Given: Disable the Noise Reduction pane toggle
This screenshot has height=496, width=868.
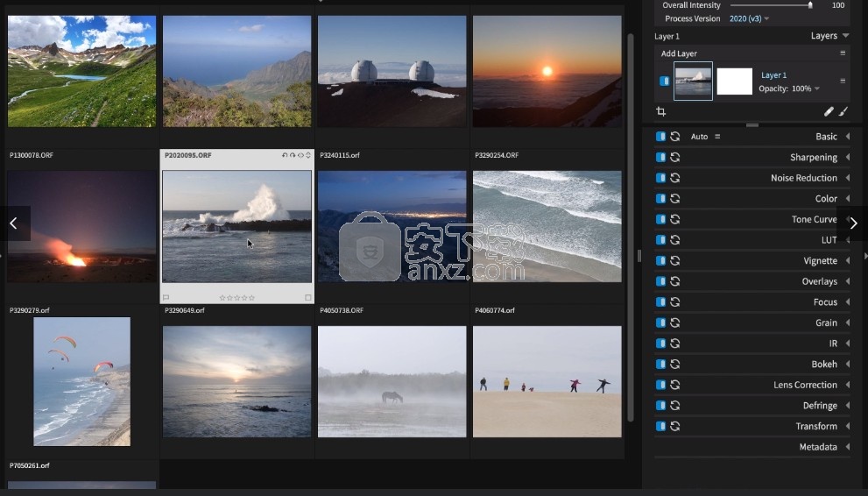Looking at the screenshot, I should [x=660, y=178].
